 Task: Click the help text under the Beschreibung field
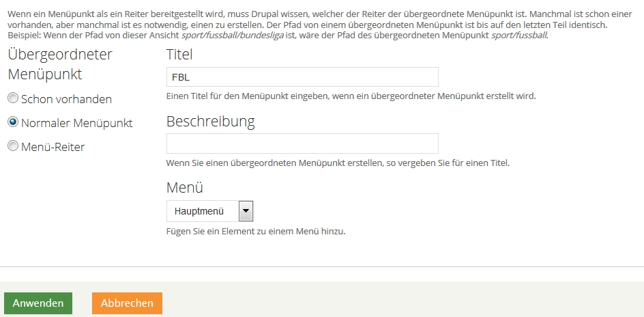tap(338, 163)
